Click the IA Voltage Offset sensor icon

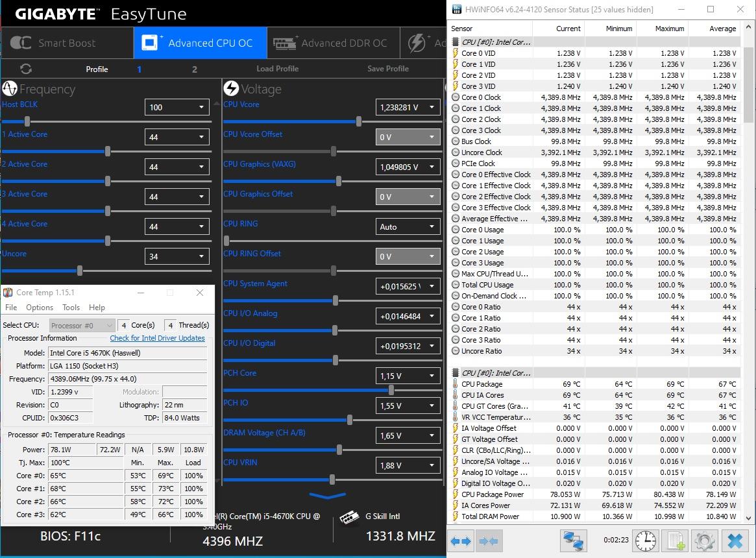click(455, 428)
